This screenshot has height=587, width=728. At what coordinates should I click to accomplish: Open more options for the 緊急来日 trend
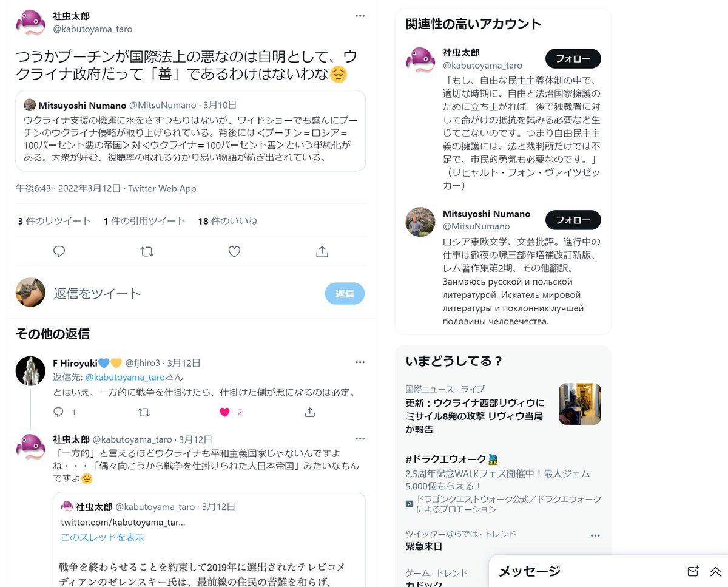pyautogui.click(x=595, y=535)
